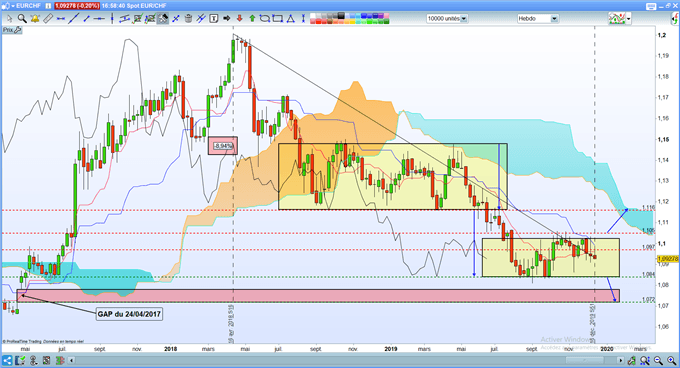The image size is (680, 368).
Task: Click the -8,94% measurement label
Action: 223,146
